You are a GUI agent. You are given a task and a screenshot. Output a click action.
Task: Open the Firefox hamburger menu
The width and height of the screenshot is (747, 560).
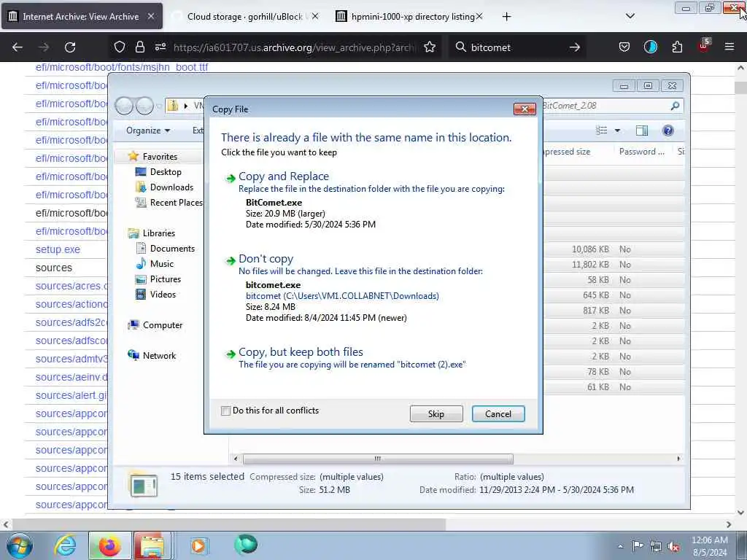pyautogui.click(x=729, y=47)
